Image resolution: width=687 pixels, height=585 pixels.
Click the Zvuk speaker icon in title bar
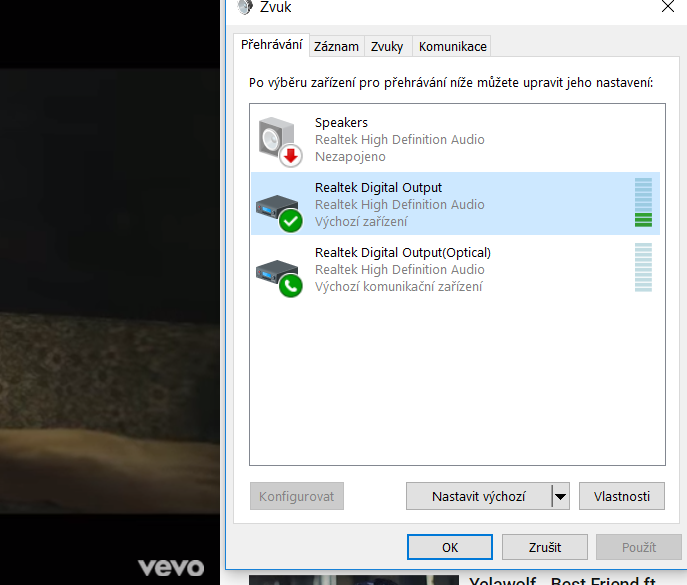click(245, 7)
